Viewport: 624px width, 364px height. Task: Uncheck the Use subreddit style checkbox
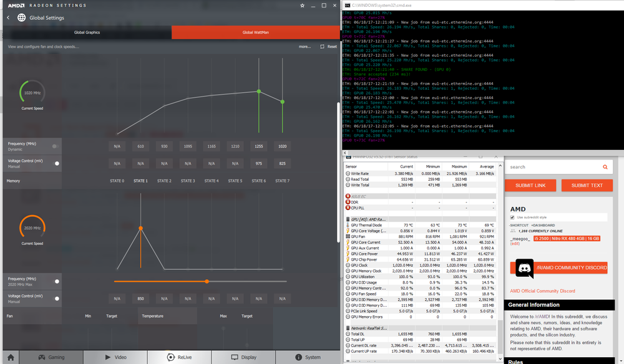click(x=513, y=217)
